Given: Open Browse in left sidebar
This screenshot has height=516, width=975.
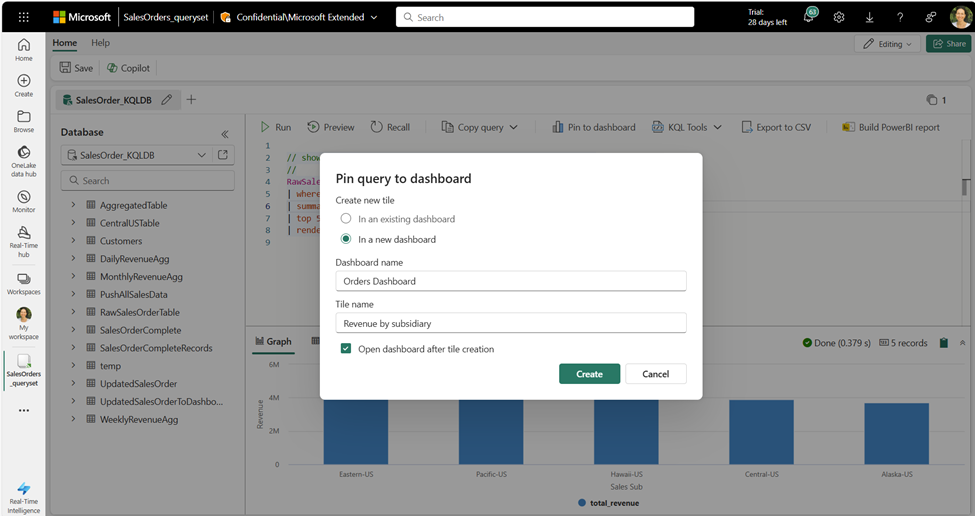Looking at the screenshot, I should (x=24, y=121).
